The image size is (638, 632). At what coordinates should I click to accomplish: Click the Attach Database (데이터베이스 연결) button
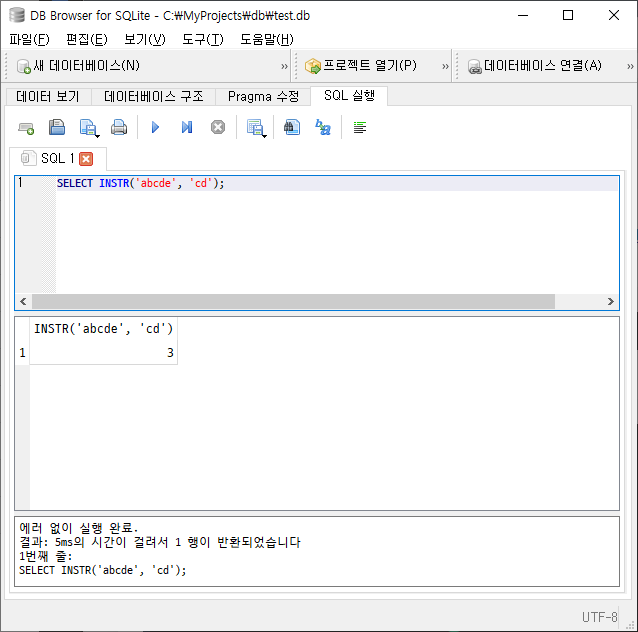(535, 66)
